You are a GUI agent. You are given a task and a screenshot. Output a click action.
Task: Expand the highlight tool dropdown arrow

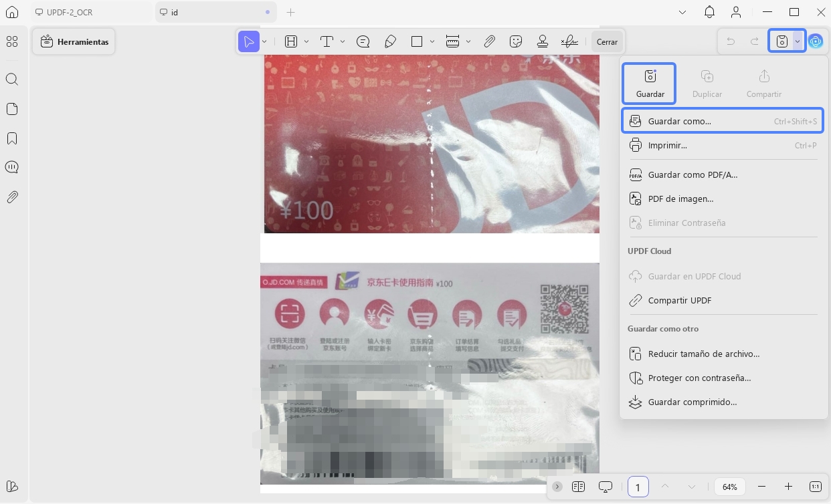coord(306,41)
